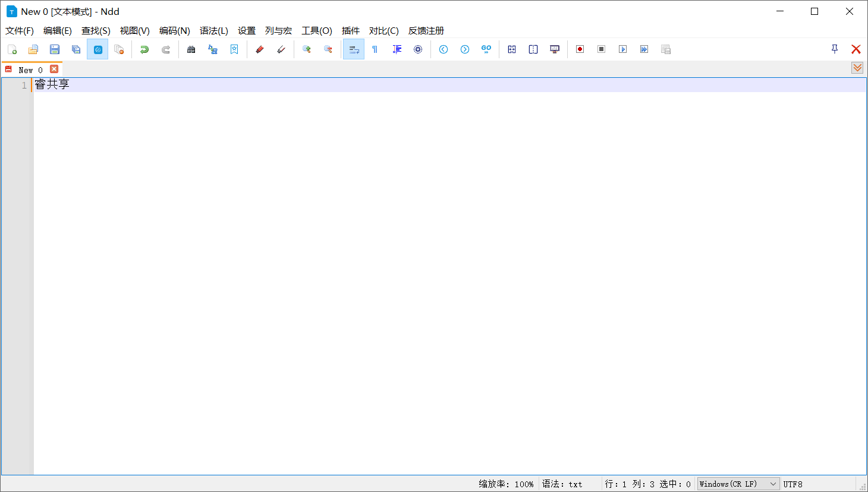Zoom in using the magnifier plus icon
This screenshot has width=868, height=492.
tap(307, 49)
